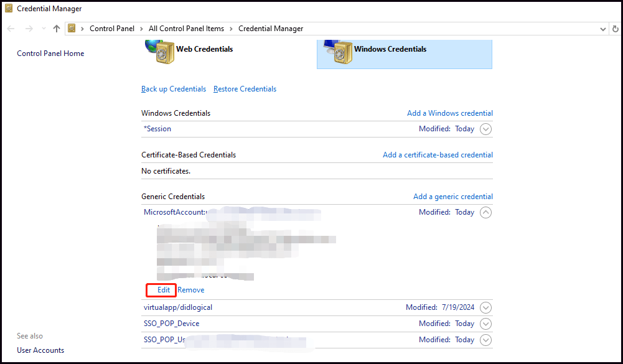Expand the SSO_POP_Us credential entry

point(485,340)
